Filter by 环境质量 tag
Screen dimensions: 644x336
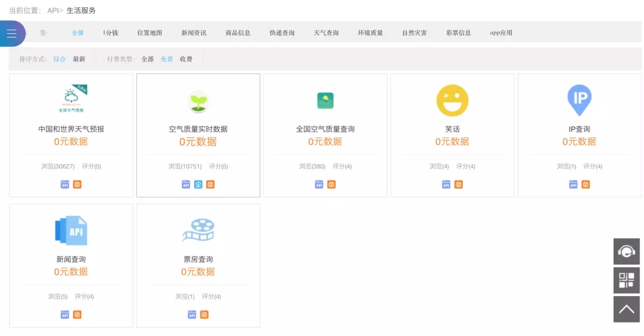pos(370,33)
